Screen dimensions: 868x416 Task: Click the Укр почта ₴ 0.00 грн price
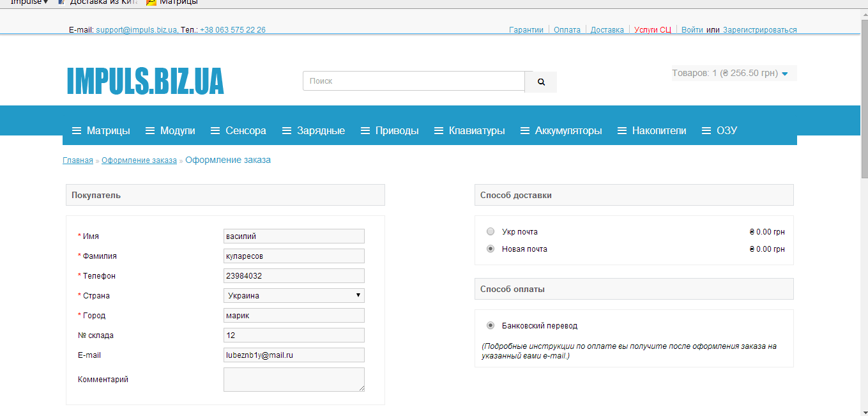click(767, 232)
